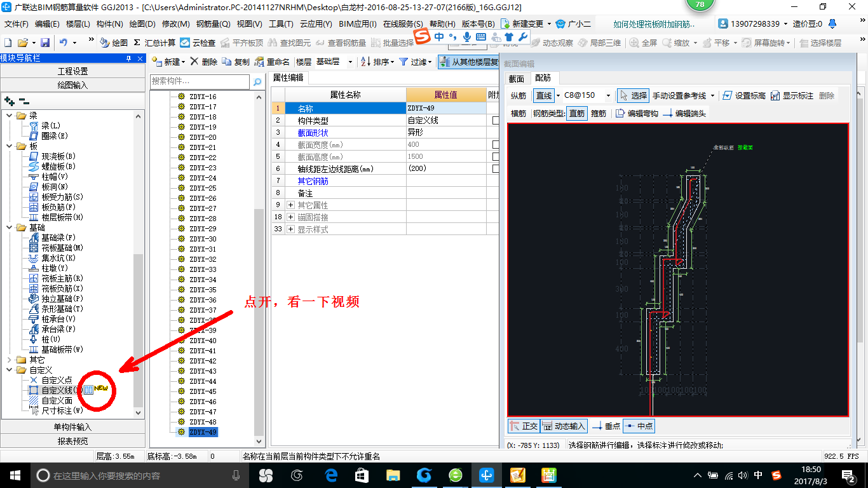Click the open folder icon
The height and width of the screenshot is (488, 868).
pyautogui.click(x=22, y=43)
